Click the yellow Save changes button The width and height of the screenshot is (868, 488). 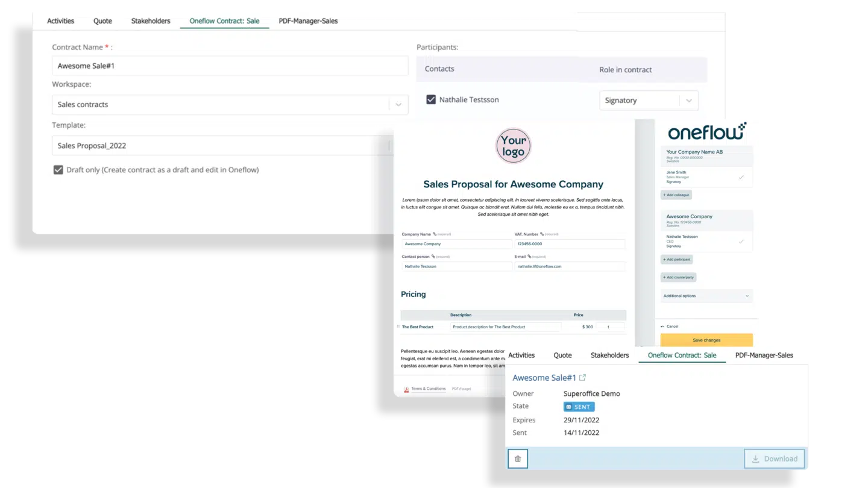(706, 340)
